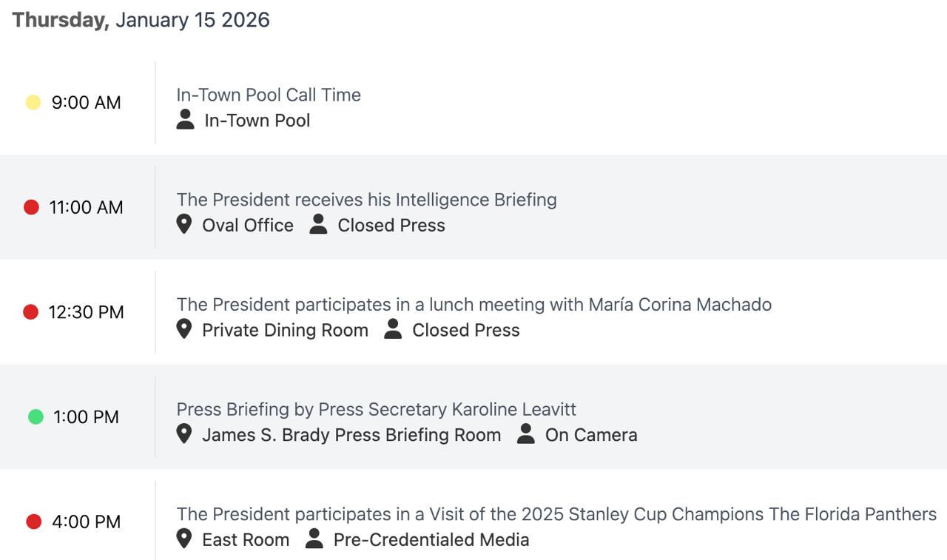Screen dimensions: 947x560
Task: Select the 4:00 PM time label
Action: click(86, 522)
